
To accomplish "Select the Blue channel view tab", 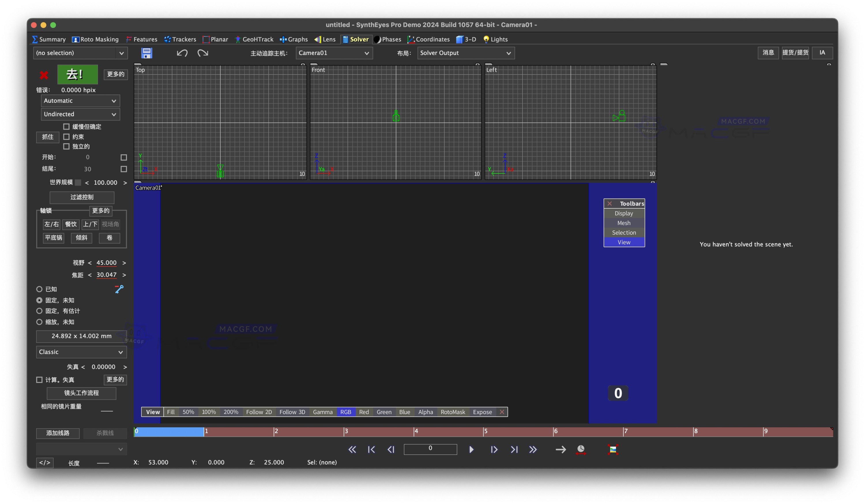I will coord(404,412).
